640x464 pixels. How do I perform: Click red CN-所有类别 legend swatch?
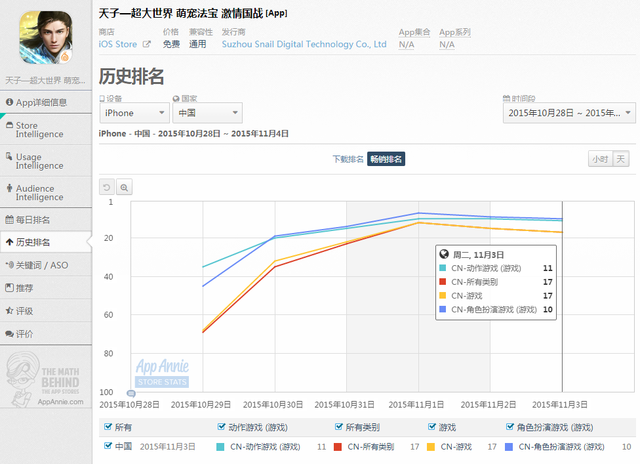(x=338, y=447)
